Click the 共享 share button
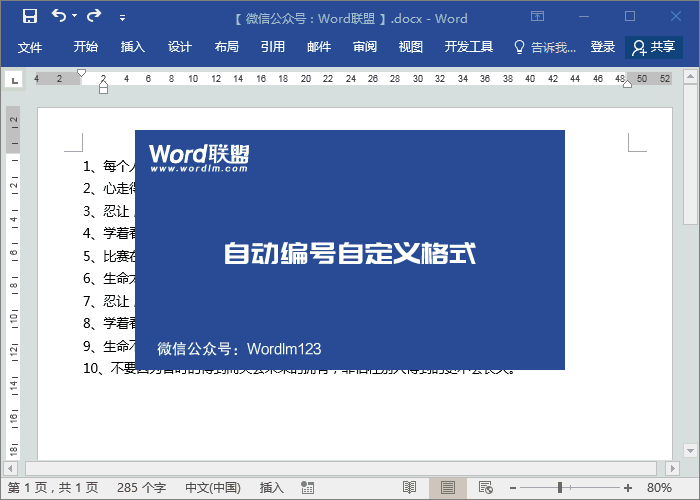The image size is (700, 500). (654, 47)
